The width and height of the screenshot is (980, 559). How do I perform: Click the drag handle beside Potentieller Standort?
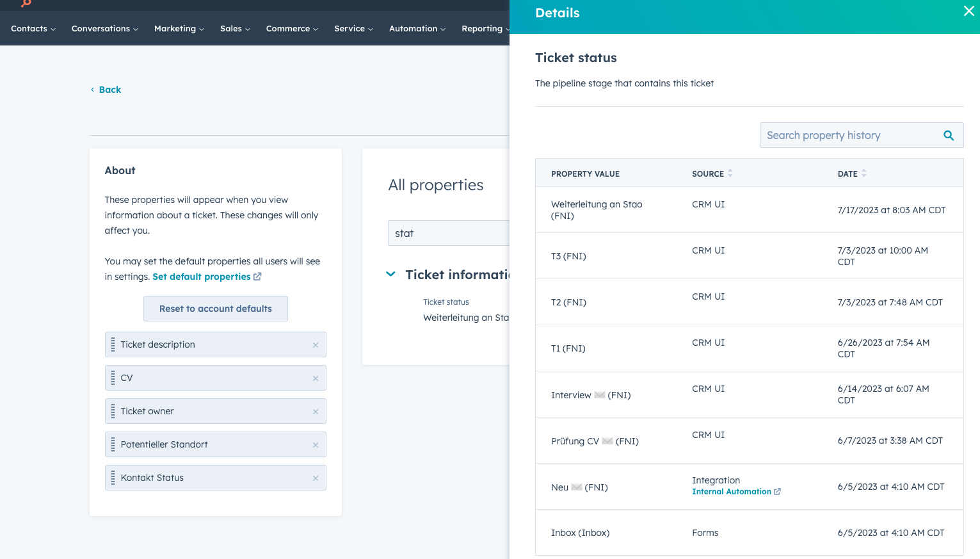coord(113,444)
